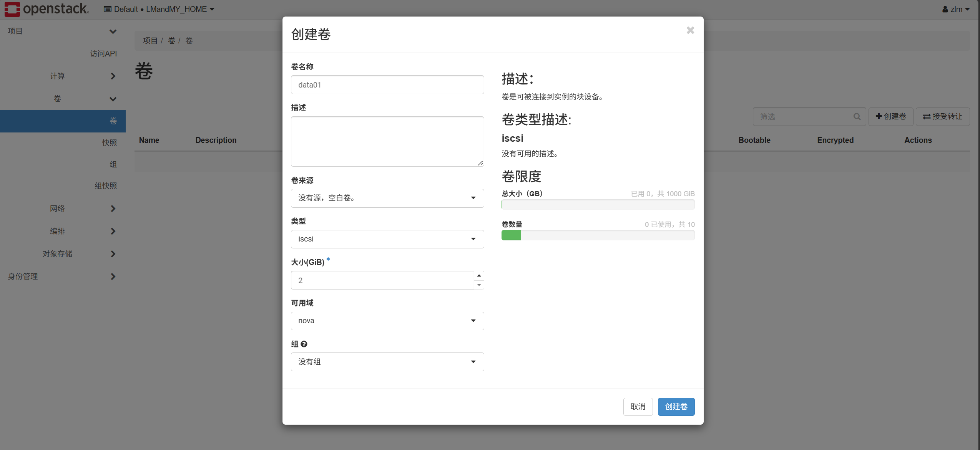Click the OpenStack logo
The height and width of the screenshot is (450, 980).
pyautogui.click(x=47, y=9)
